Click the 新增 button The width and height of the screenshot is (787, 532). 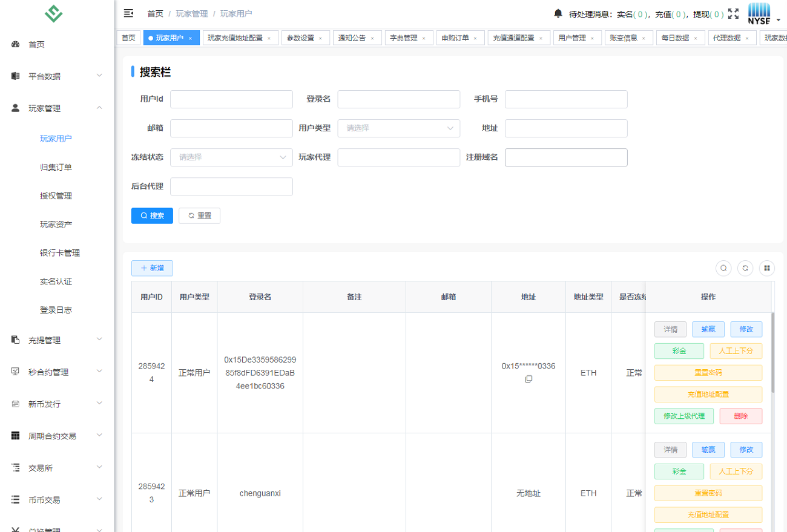coord(152,268)
